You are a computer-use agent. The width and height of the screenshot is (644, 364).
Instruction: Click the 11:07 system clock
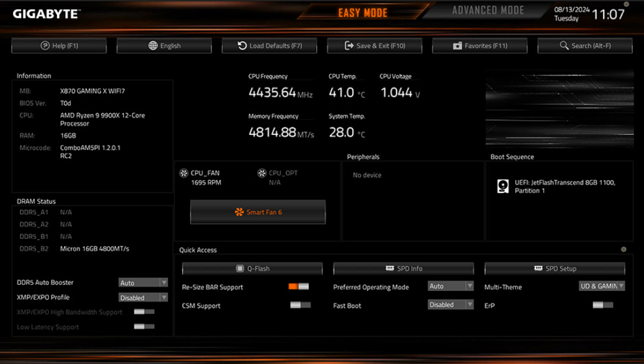[x=608, y=14]
